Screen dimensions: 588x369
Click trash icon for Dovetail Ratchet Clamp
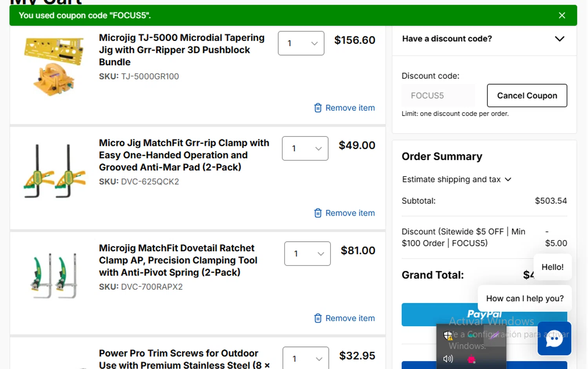pyautogui.click(x=318, y=318)
